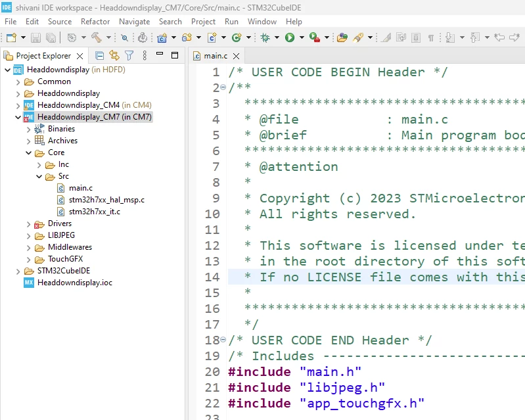Open the build configuration dropdown arrow

point(83,37)
